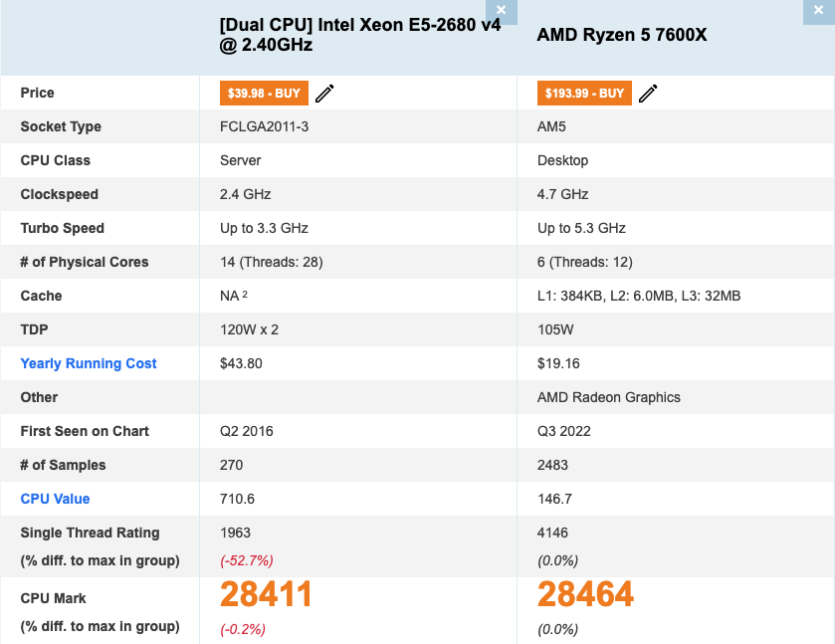Select the 4.7 GHz clockspeed value

click(563, 194)
